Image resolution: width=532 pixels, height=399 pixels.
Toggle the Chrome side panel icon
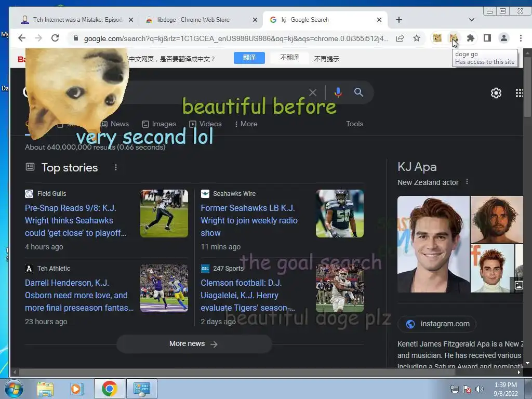point(487,38)
